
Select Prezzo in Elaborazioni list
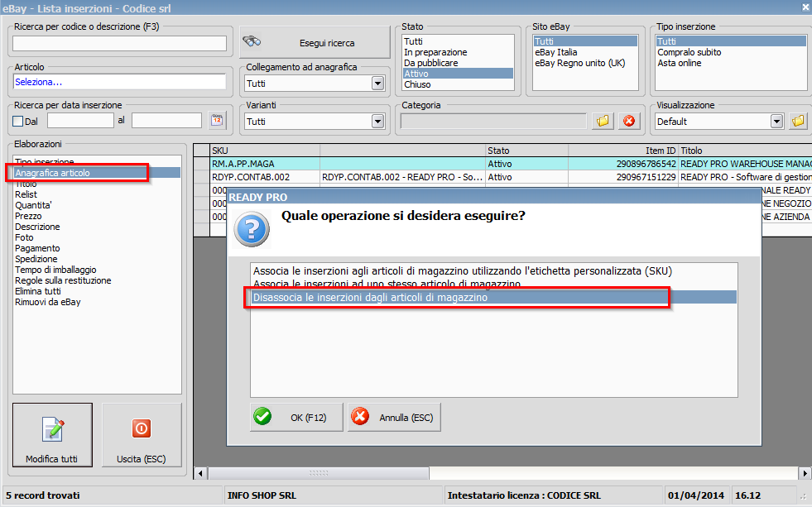click(97, 216)
